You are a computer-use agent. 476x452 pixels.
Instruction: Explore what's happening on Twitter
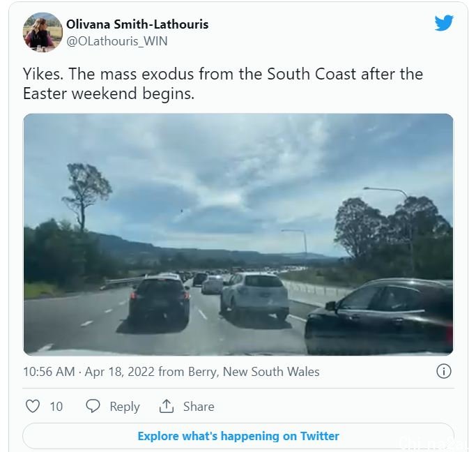pos(238,436)
